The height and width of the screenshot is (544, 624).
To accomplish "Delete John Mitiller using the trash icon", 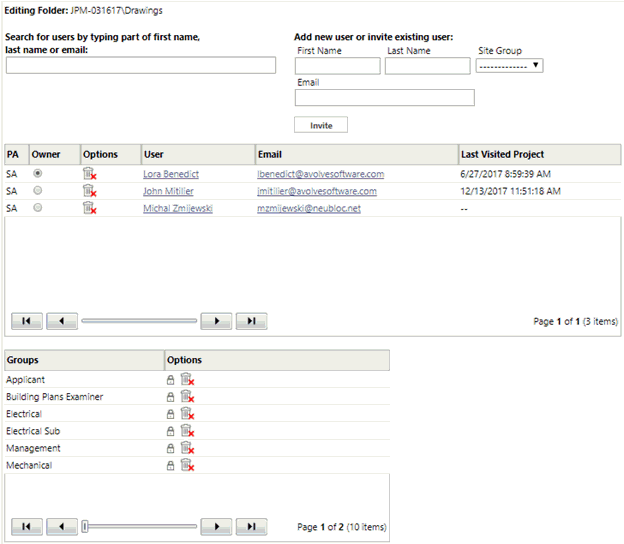I will click(90, 191).
